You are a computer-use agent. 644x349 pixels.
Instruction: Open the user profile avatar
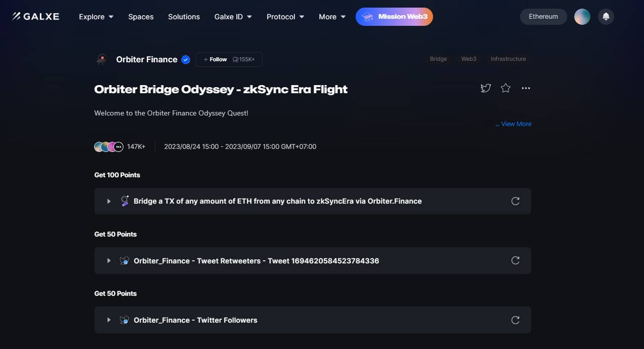[x=582, y=17]
